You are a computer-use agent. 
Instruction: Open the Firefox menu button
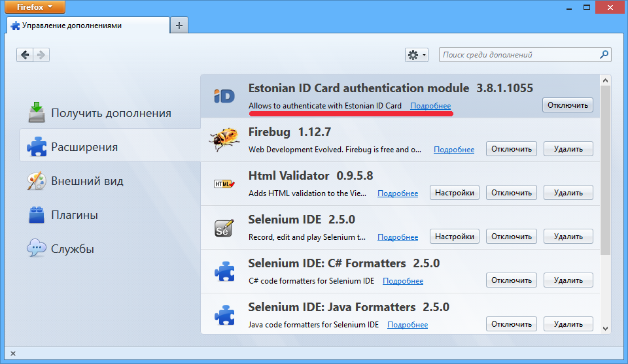pyautogui.click(x=35, y=7)
